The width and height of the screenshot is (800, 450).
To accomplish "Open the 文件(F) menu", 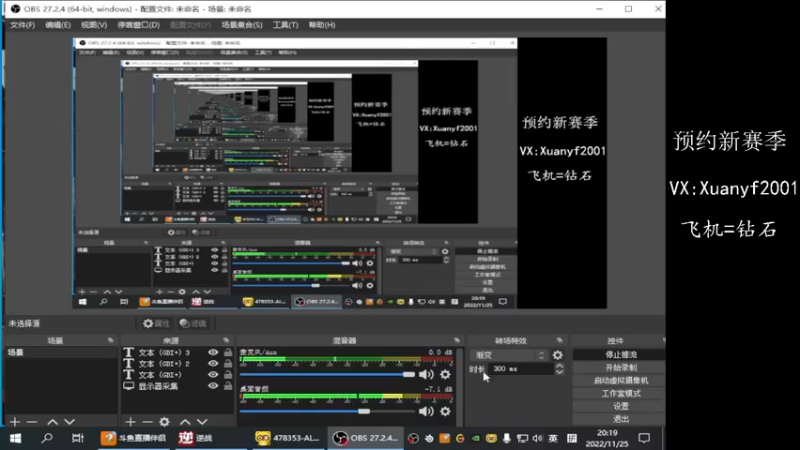I will point(22,24).
